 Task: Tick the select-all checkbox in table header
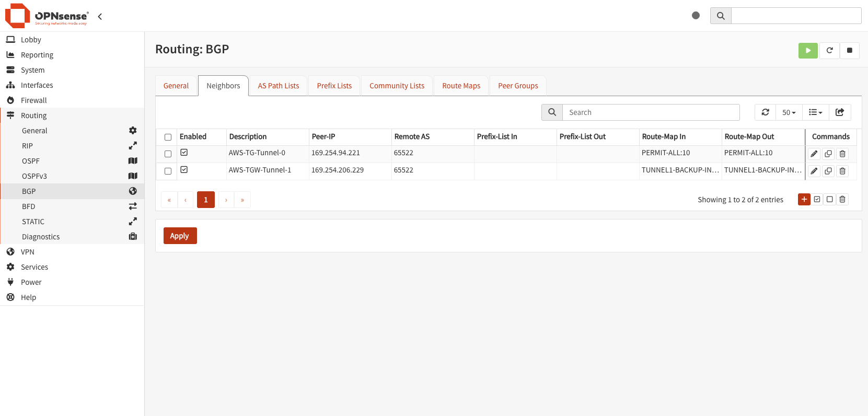(168, 137)
